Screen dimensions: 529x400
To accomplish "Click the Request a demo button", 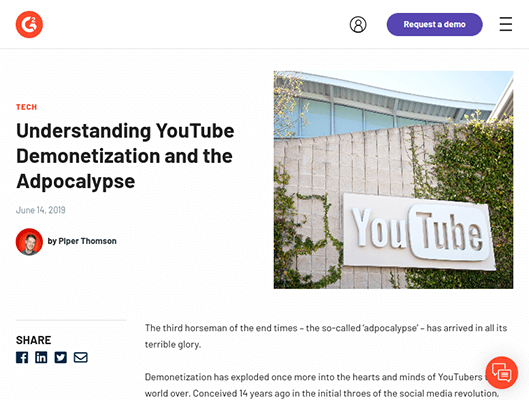I will [435, 25].
